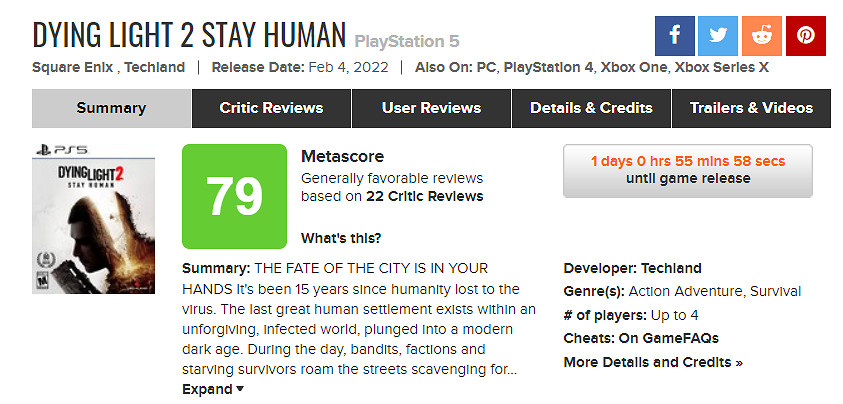The width and height of the screenshot is (843, 404).
Task: Click the green 79 Metascore box
Action: [x=234, y=197]
